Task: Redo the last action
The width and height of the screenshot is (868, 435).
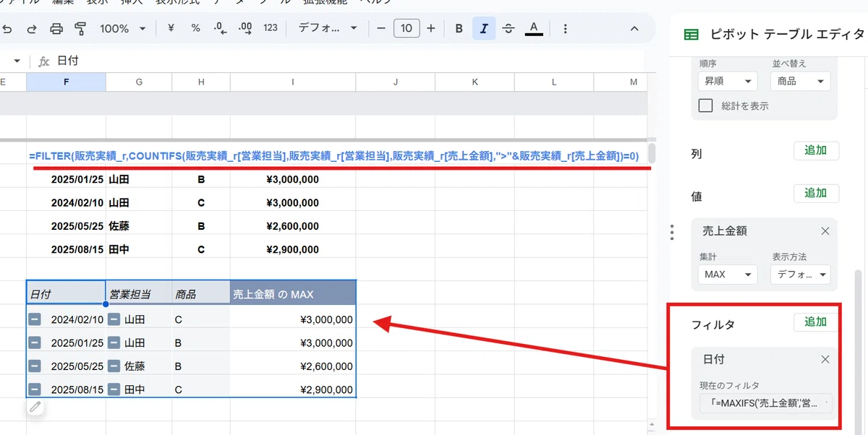Action: click(x=32, y=28)
